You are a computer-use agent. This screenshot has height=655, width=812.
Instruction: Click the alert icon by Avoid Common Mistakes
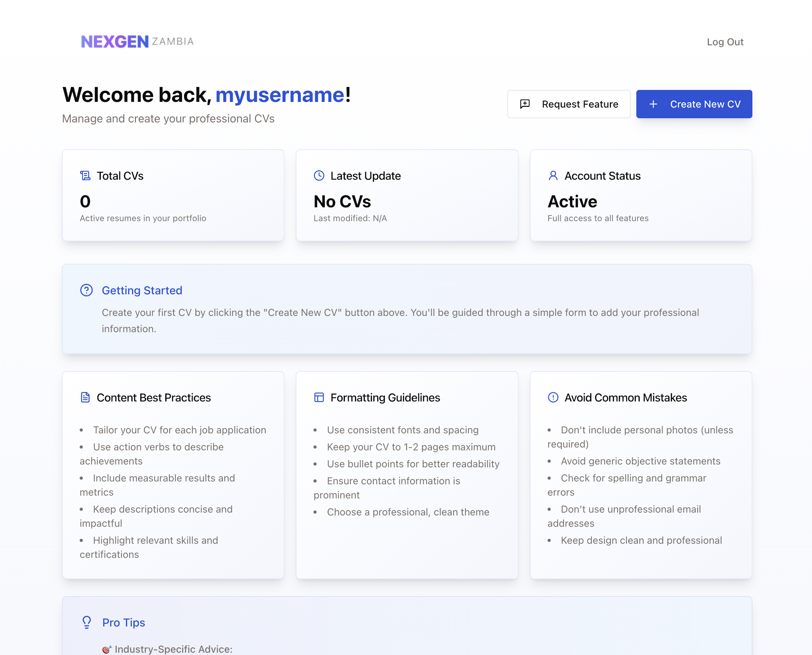[x=553, y=397]
